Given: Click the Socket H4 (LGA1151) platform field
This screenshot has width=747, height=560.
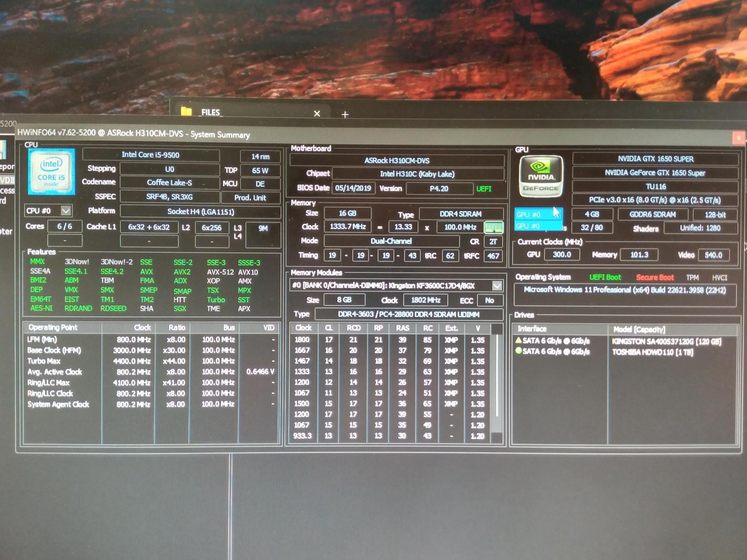Looking at the screenshot, I should pos(200,212).
